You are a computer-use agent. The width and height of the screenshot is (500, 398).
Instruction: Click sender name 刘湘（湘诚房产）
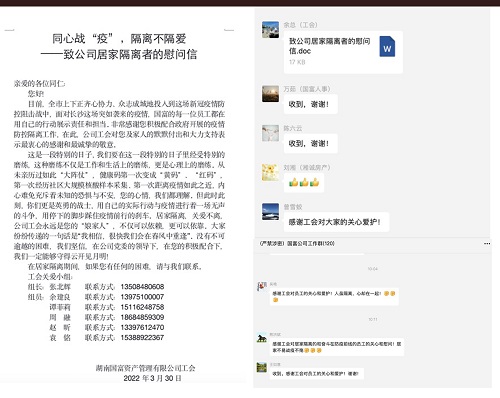307,168
